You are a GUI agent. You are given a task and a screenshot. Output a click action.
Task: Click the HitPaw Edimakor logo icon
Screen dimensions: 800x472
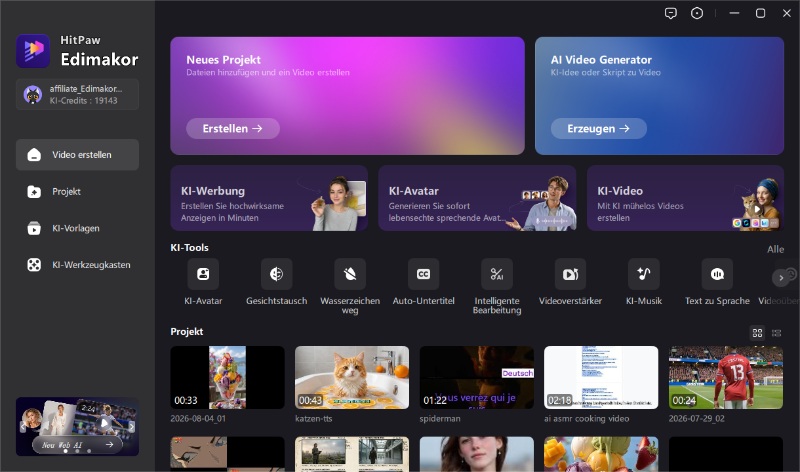click(33, 51)
